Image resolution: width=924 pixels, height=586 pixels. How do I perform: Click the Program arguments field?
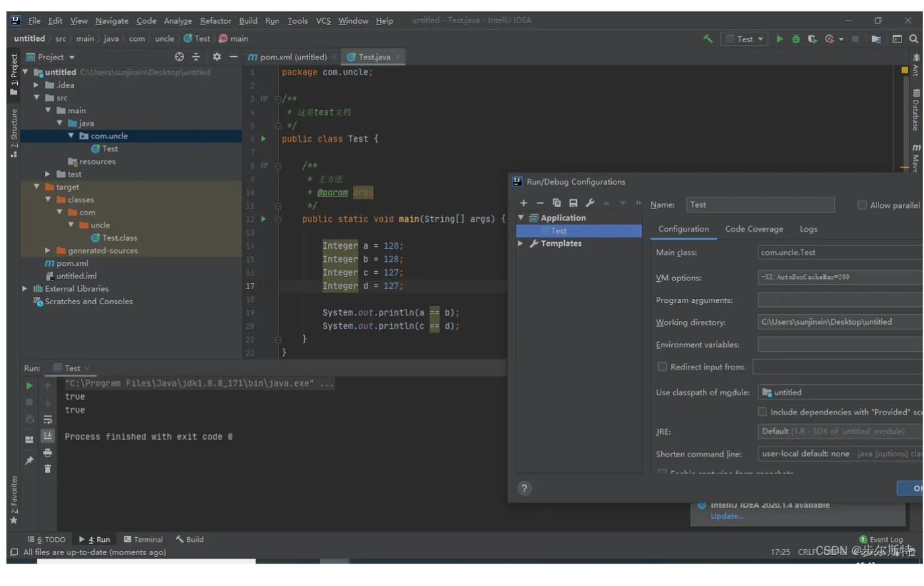pyautogui.click(x=840, y=300)
